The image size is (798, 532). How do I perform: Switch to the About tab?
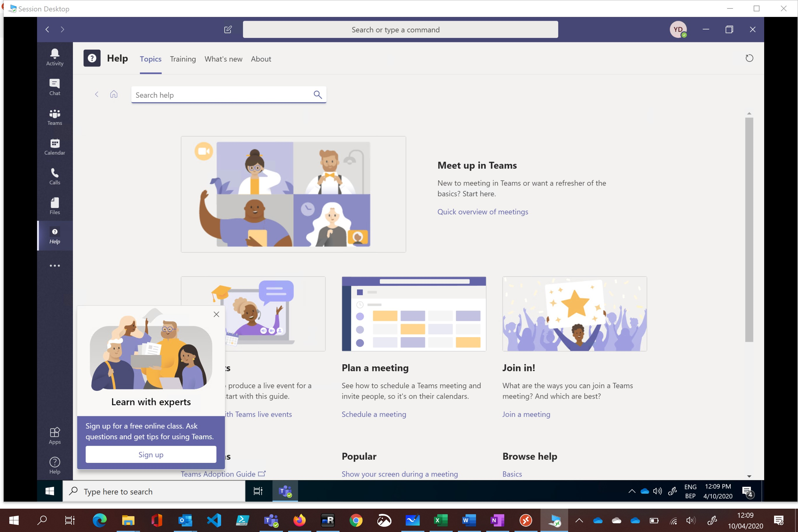(x=261, y=59)
